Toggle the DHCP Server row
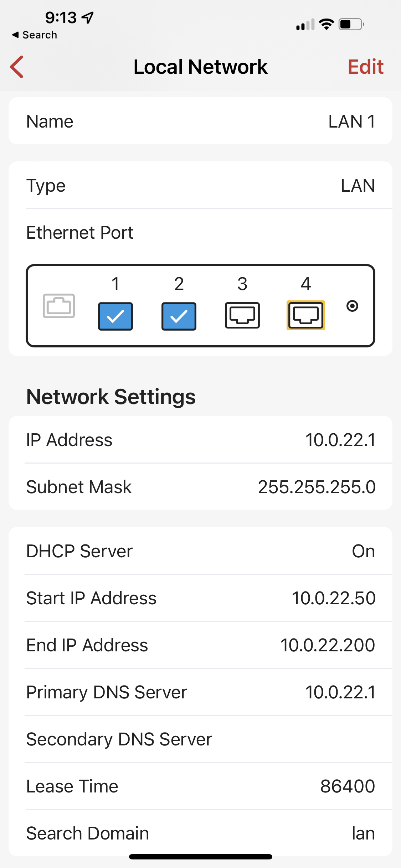Image resolution: width=401 pixels, height=868 pixels. [x=200, y=551]
